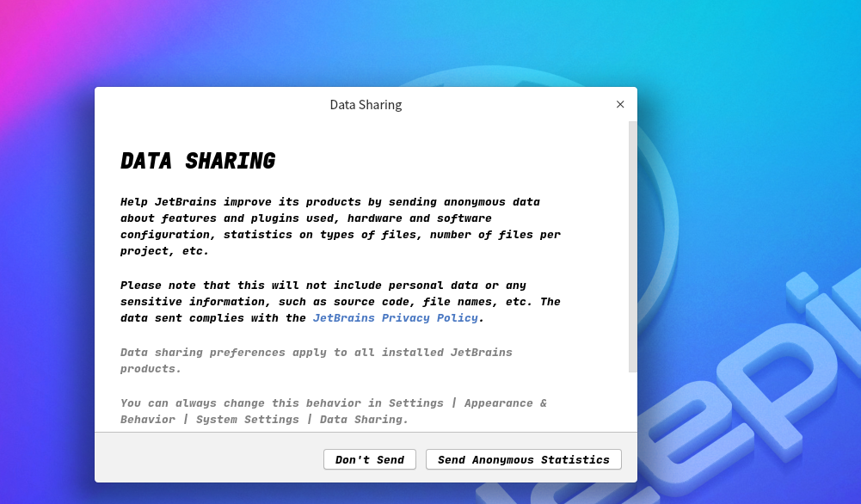Click the DATA SHARING heading
This screenshot has height=504, width=861.
pos(198,162)
